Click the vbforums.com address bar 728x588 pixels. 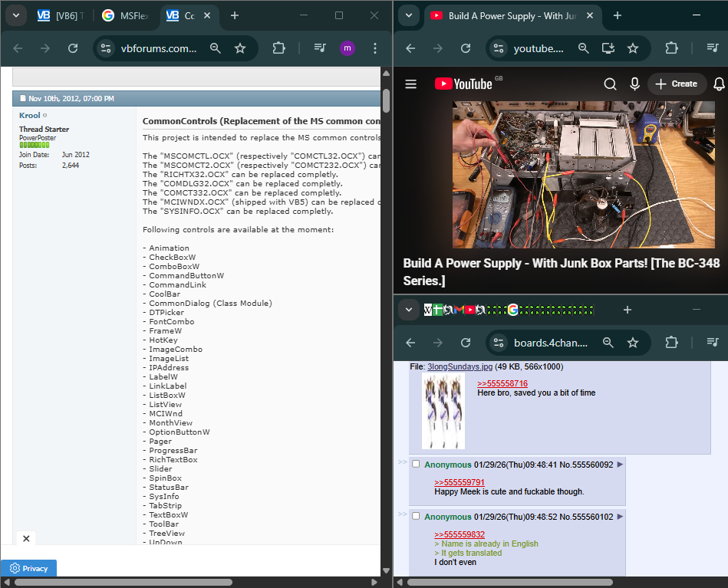[x=159, y=48]
